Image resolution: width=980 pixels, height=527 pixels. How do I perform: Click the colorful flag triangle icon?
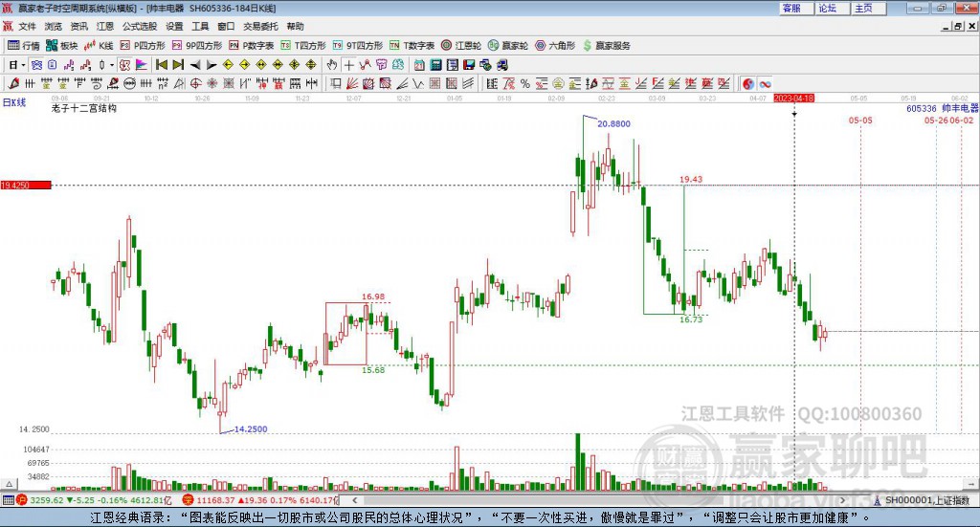coord(142,65)
